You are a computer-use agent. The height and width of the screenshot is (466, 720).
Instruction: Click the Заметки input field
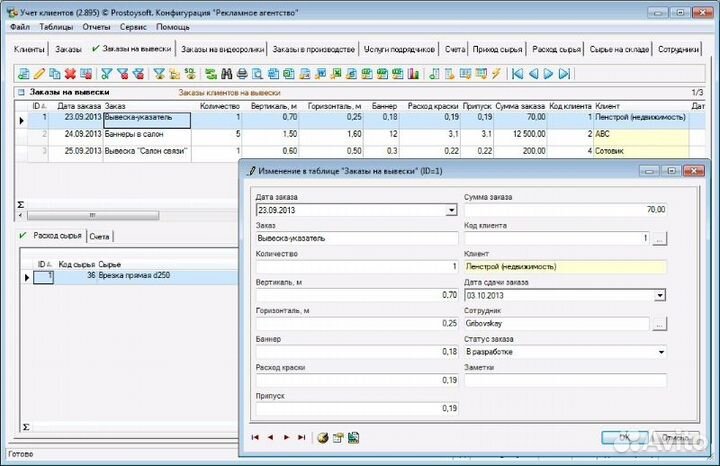565,380
